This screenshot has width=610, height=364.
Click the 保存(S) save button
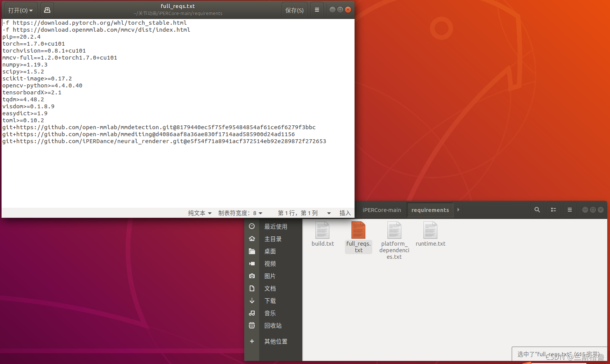click(295, 10)
